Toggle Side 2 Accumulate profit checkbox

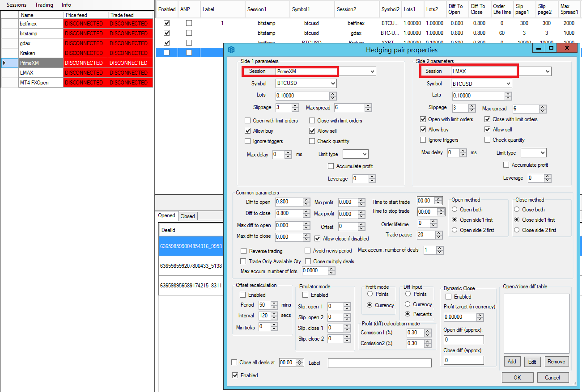coord(506,165)
